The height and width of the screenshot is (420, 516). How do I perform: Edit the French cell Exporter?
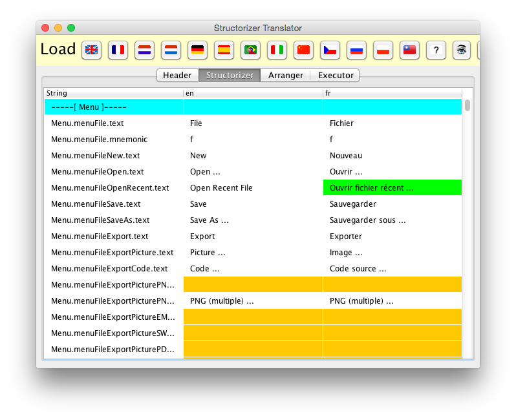[x=392, y=236]
